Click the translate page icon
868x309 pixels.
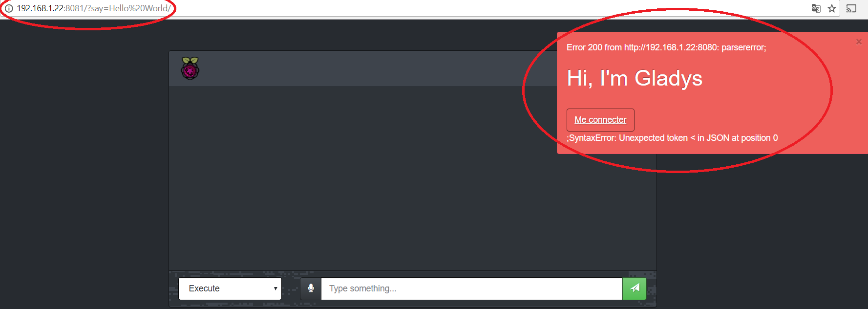[x=816, y=8]
